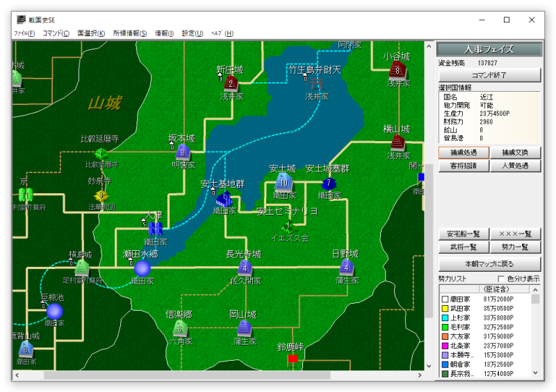Click the yellow swatch beside 武田家
The height and width of the screenshot is (392, 556).
445,309
